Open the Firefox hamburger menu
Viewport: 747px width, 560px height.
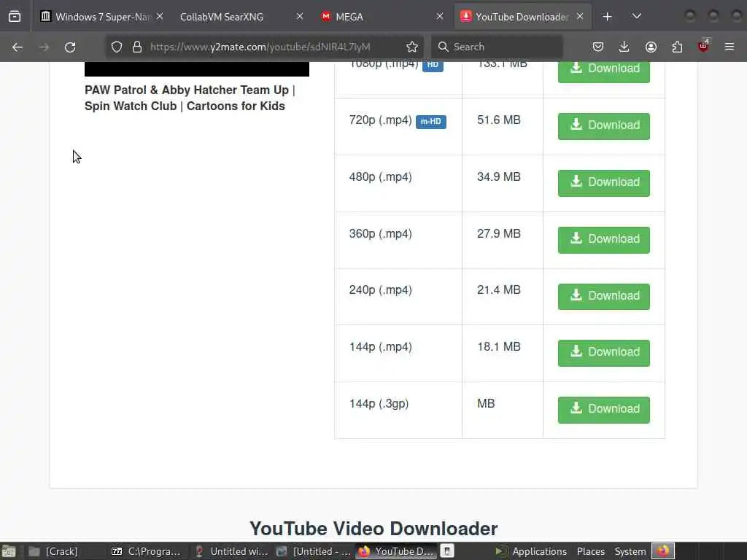(729, 47)
